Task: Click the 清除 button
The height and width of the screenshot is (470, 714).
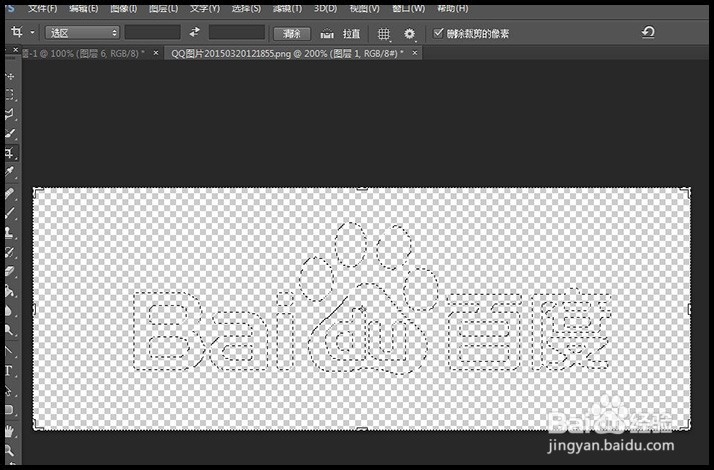Action: pyautogui.click(x=292, y=34)
